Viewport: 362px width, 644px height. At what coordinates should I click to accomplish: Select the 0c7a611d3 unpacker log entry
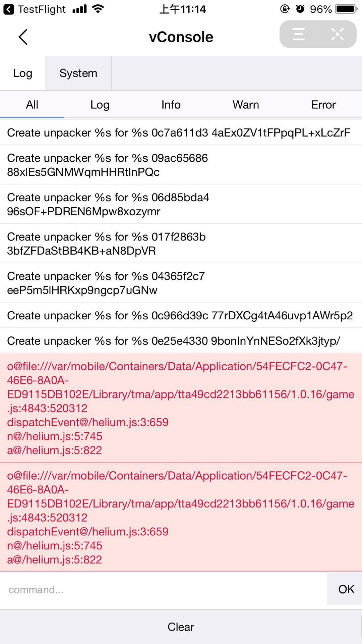tap(179, 133)
